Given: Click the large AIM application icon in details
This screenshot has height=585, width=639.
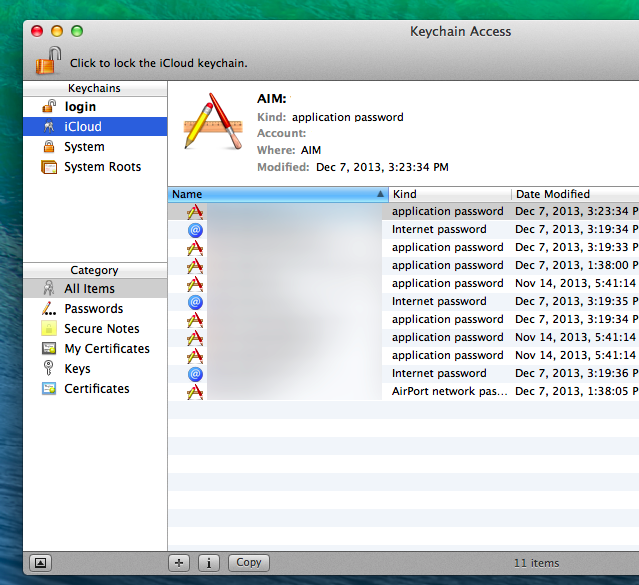Looking at the screenshot, I should click(213, 121).
